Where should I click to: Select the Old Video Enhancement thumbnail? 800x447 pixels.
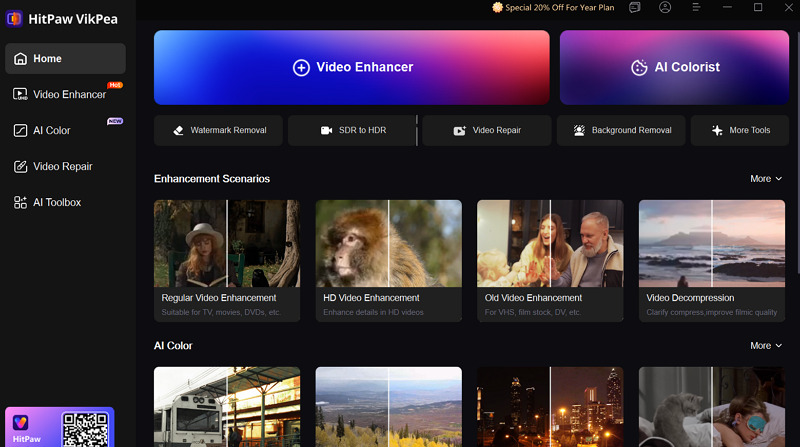[550, 243]
